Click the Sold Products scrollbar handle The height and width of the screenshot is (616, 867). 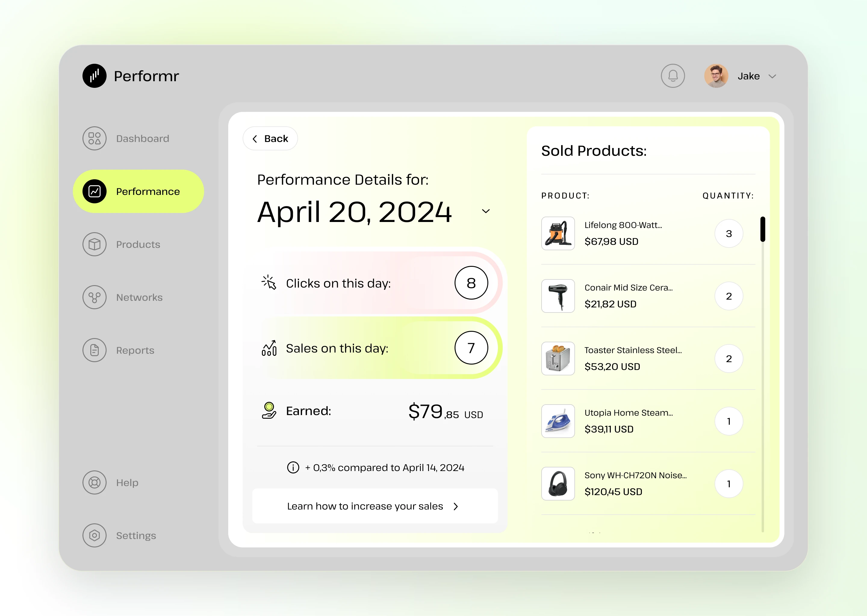pyautogui.click(x=763, y=229)
